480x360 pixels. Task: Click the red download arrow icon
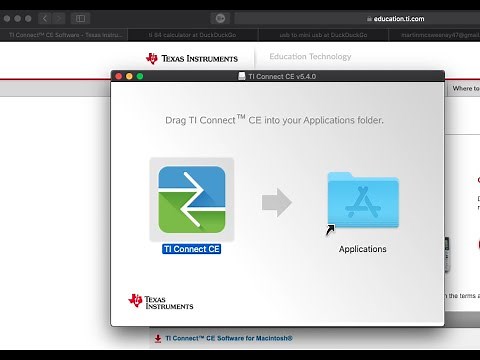click(x=158, y=338)
